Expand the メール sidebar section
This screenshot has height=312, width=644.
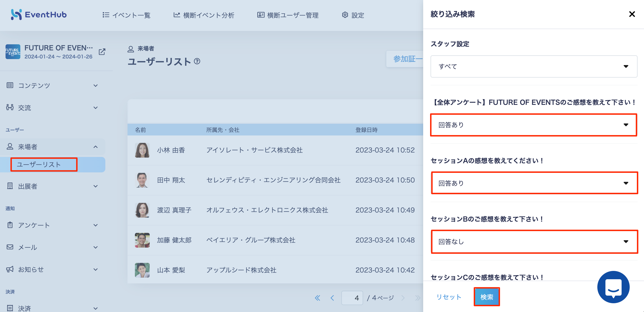[x=52, y=247]
